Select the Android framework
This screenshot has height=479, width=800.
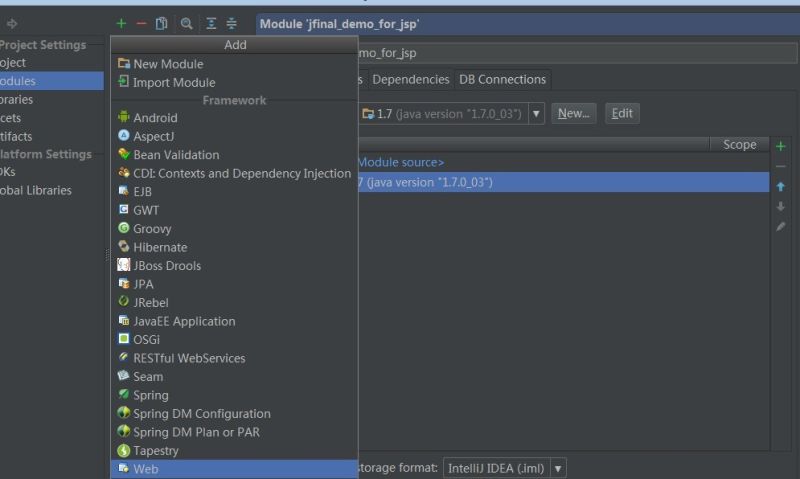[x=234, y=117]
